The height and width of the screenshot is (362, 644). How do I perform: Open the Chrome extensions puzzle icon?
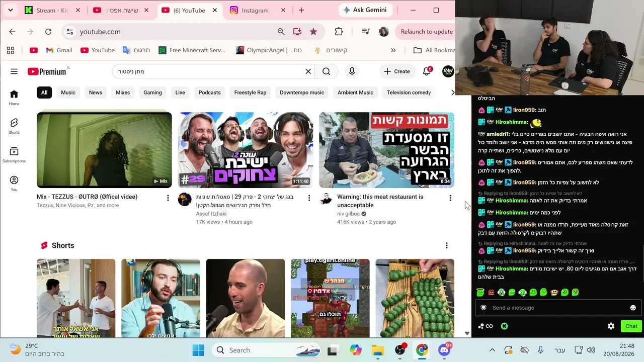pos(339,32)
